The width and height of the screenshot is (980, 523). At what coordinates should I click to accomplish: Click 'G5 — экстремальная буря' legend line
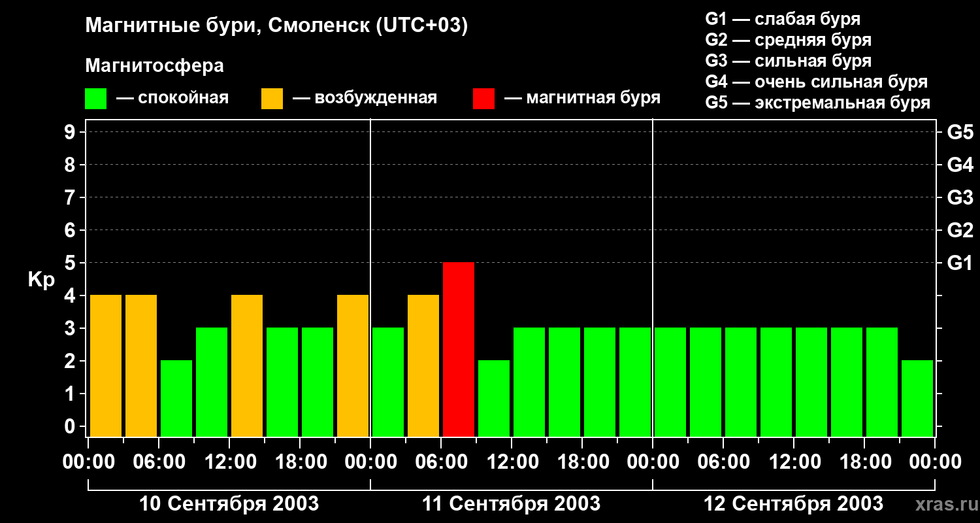pyautogui.click(x=817, y=103)
